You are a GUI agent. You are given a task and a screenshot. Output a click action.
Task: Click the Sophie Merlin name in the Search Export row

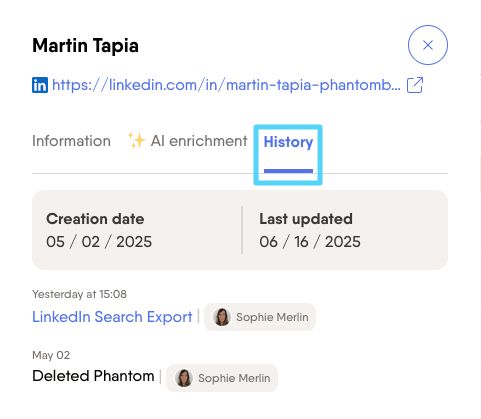[272, 317]
